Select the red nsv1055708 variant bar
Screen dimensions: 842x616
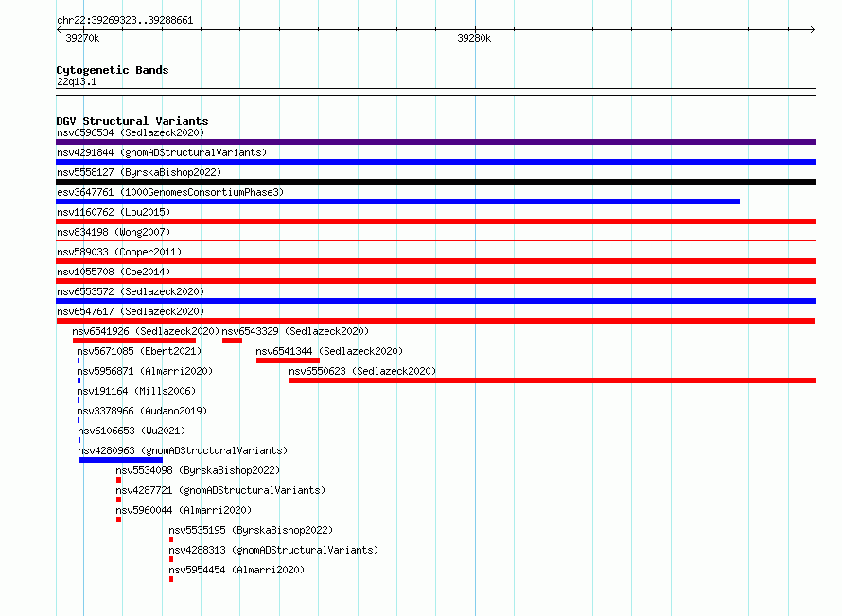(435, 281)
